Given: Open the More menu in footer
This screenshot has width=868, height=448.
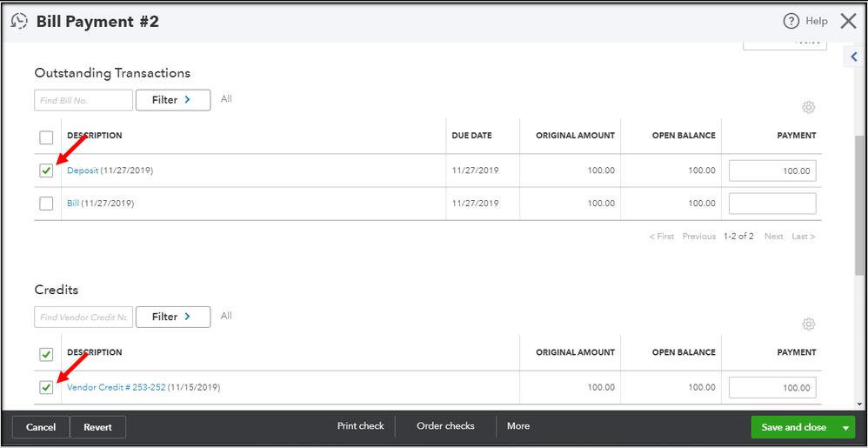Looking at the screenshot, I should [x=518, y=426].
